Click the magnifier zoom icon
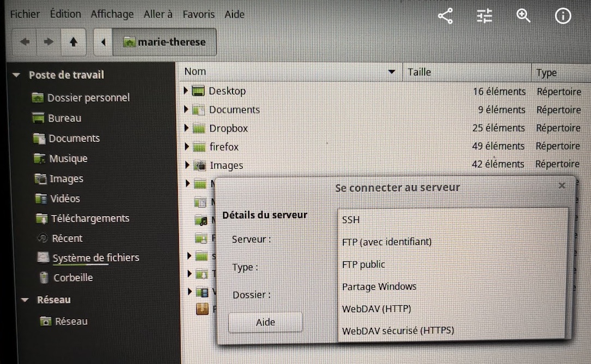 [523, 16]
